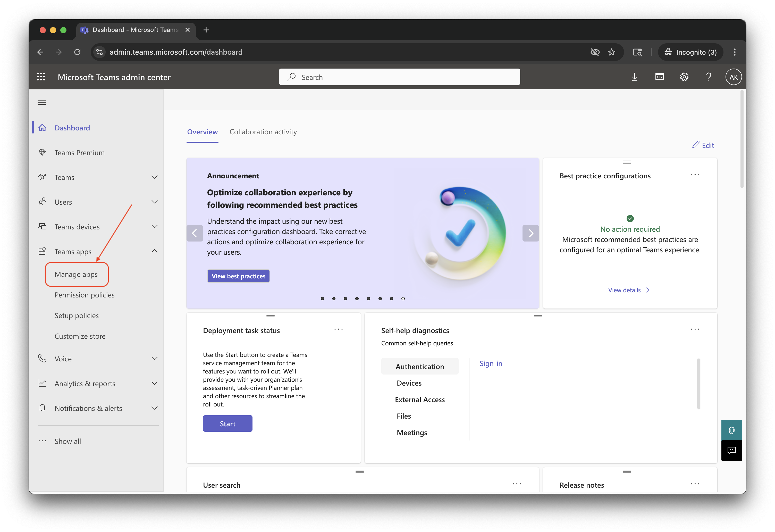Open Manage apps in sidebar
This screenshot has width=775, height=532.
(x=76, y=274)
